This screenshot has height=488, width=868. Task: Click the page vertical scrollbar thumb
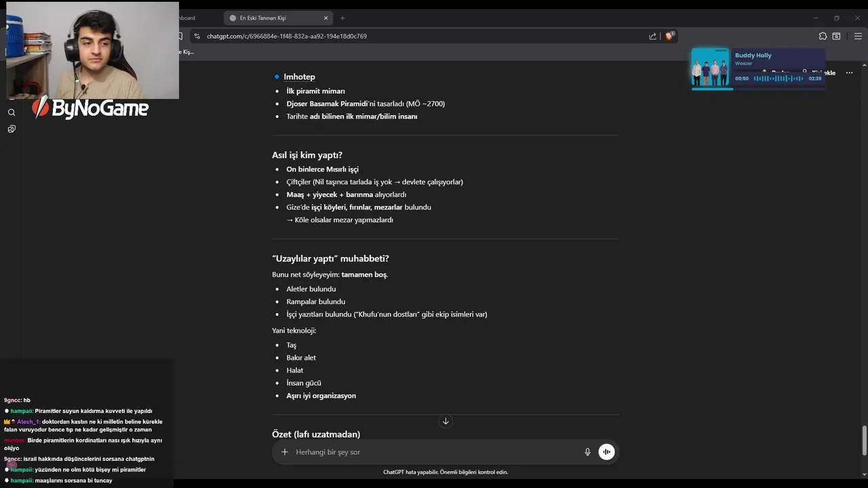coord(864,441)
